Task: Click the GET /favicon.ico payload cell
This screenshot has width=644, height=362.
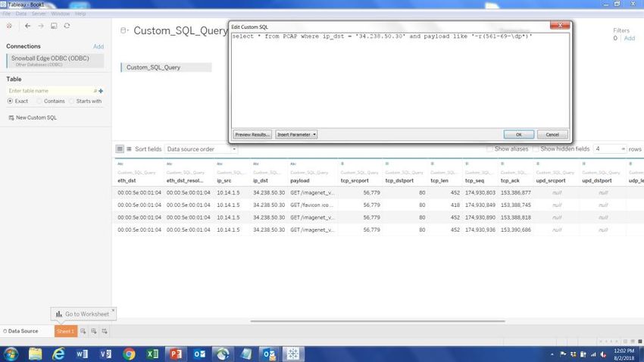Action: (x=311, y=204)
